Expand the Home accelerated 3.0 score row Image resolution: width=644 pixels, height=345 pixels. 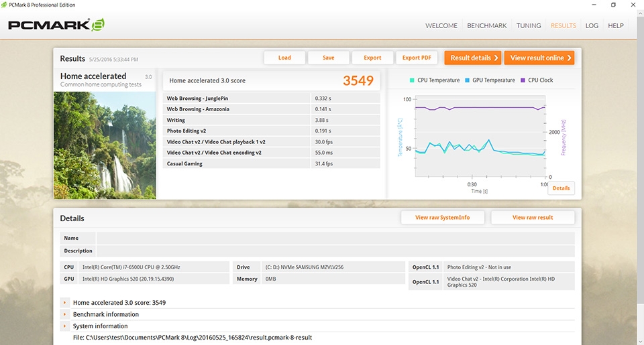(66, 303)
